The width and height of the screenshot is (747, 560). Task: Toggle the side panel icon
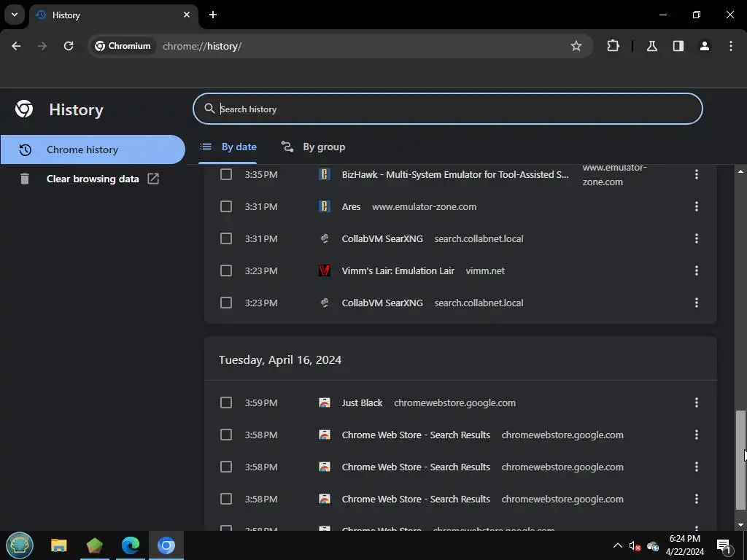[x=678, y=46]
